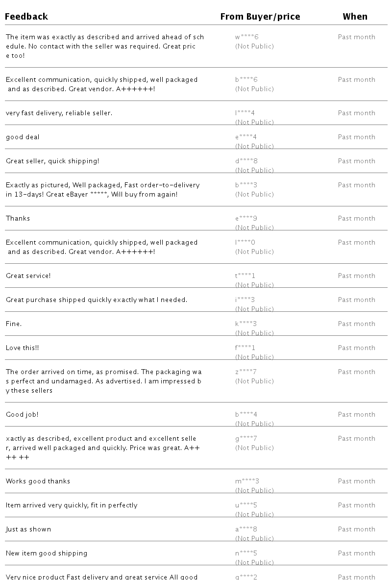Image resolution: width=392 pixels, height=580 pixels.
Task: Open buyer z****7 entry
Action: pyautogui.click(x=246, y=372)
